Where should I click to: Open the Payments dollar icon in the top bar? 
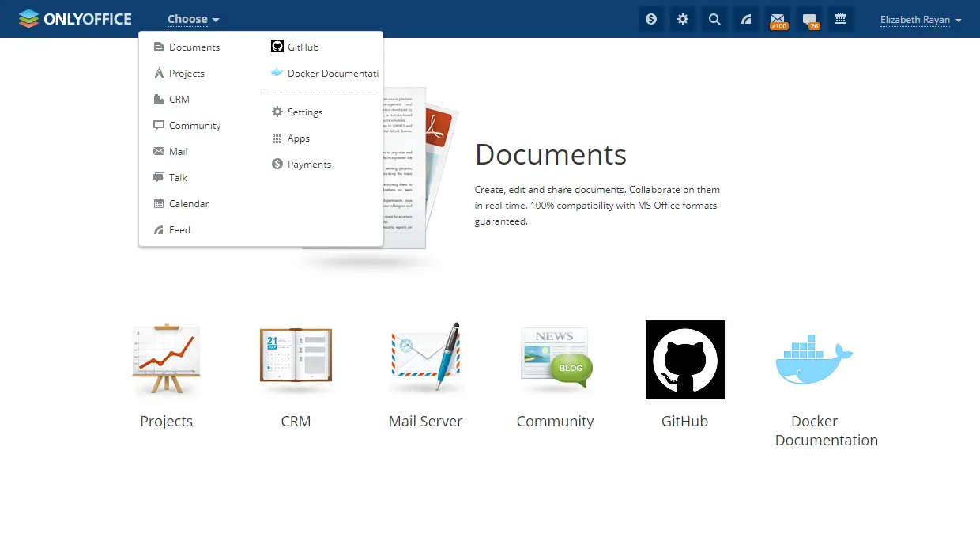(x=651, y=19)
